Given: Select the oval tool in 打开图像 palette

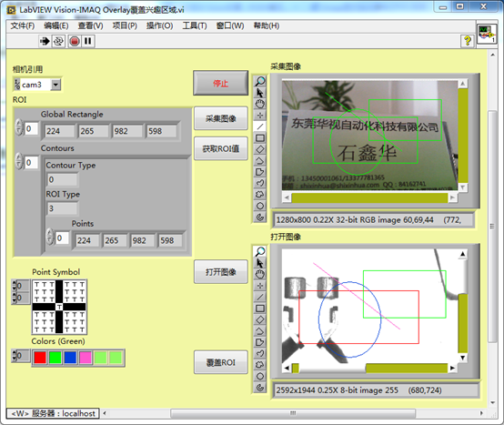Looking at the screenshot, I should pyautogui.click(x=260, y=376).
